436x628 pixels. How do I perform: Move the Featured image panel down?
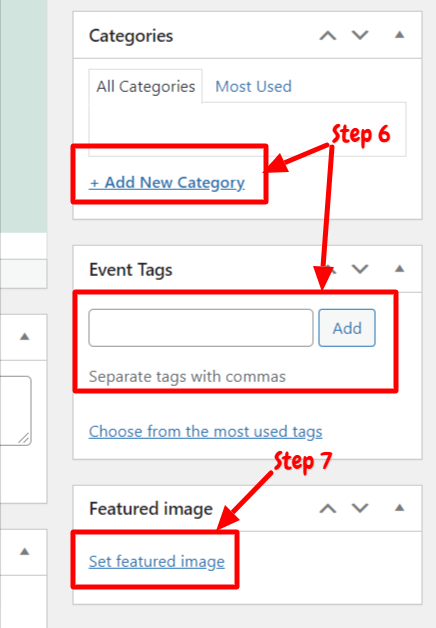tap(360, 508)
